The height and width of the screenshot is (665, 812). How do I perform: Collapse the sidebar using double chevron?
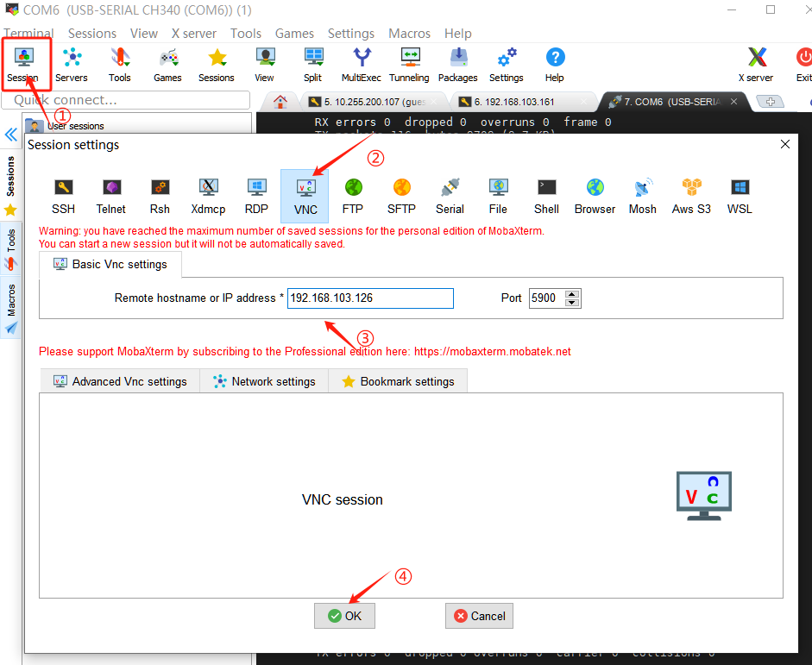(11, 135)
